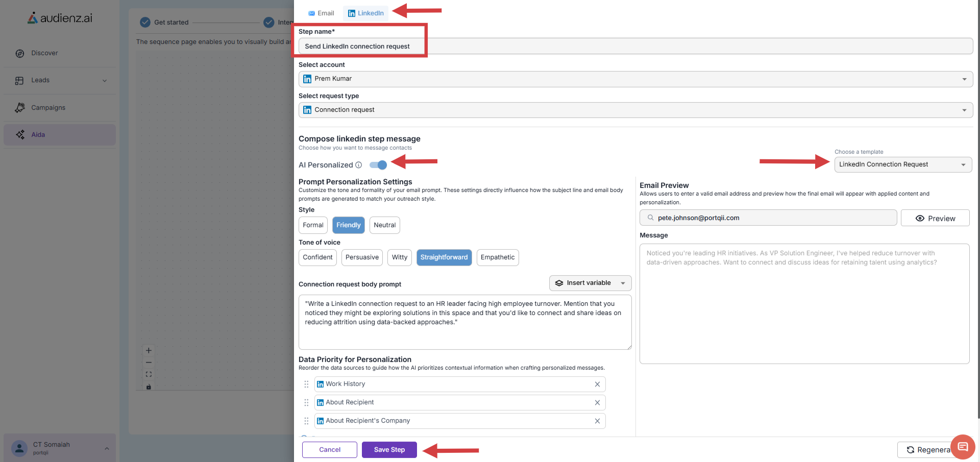Click the Get started step checkmark
This screenshot has height=462, width=980.
[x=145, y=22]
